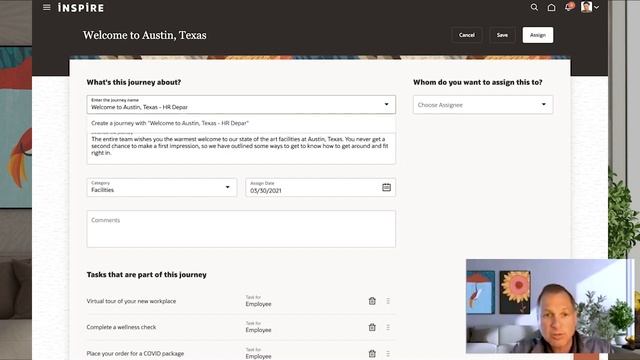
Task: Click the Save button
Action: point(502,35)
